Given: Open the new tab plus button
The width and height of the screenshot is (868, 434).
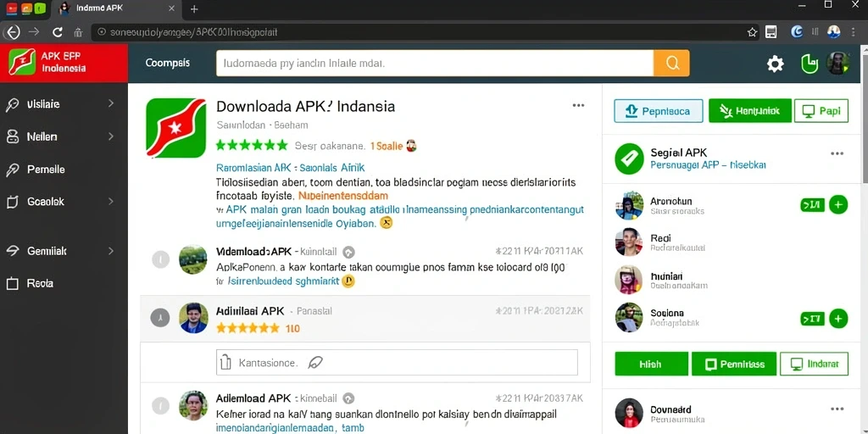Looking at the screenshot, I should click(x=194, y=8).
